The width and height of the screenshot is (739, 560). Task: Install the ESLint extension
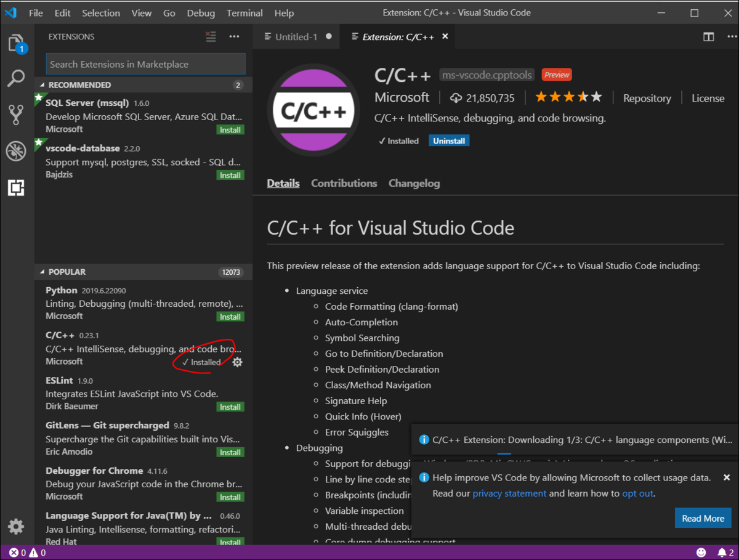tap(230, 407)
